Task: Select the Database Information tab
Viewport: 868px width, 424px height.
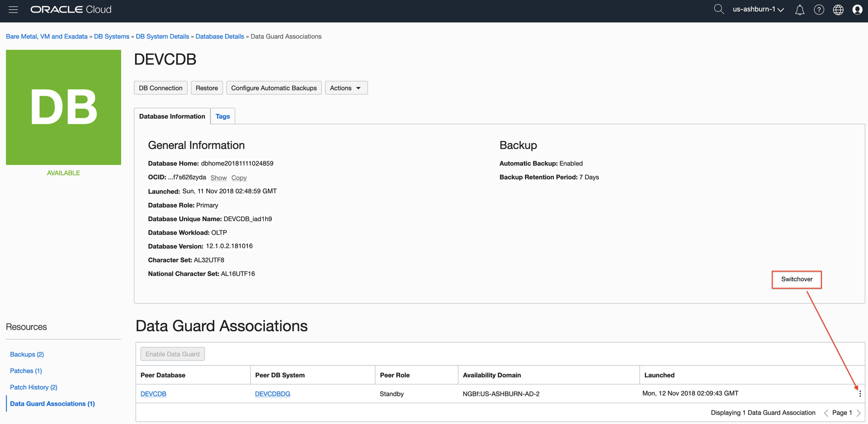Action: [x=172, y=117]
